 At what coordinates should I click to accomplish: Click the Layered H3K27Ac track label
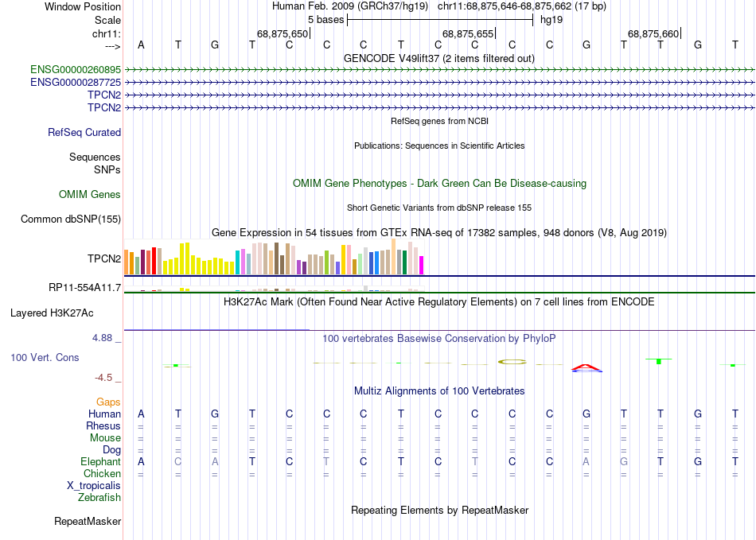[x=52, y=313]
